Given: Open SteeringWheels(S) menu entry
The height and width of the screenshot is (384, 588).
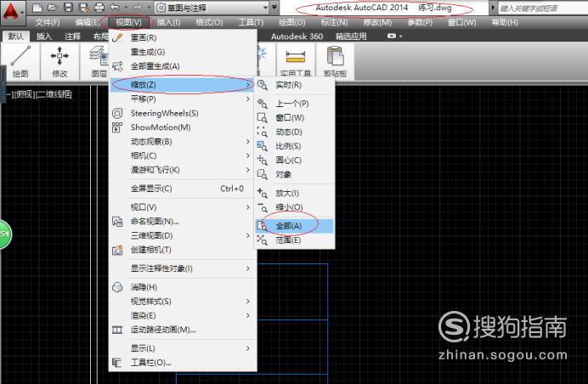Looking at the screenshot, I should (x=182, y=113).
